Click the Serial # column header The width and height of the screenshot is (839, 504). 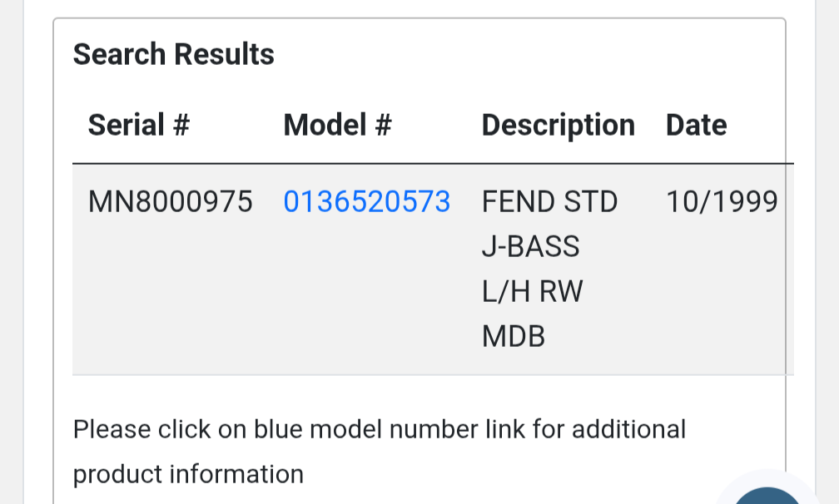click(139, 125)
